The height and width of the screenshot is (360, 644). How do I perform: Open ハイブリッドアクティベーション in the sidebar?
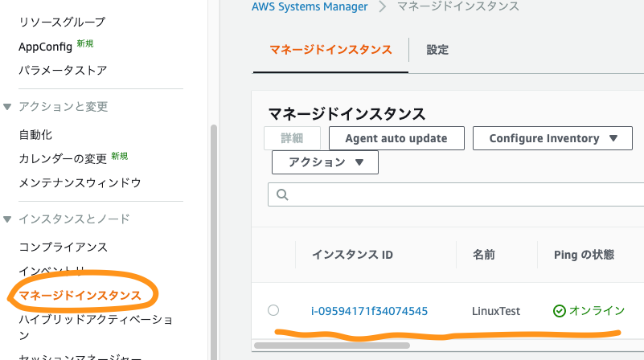pyautogui.click(x=96, y=327)
